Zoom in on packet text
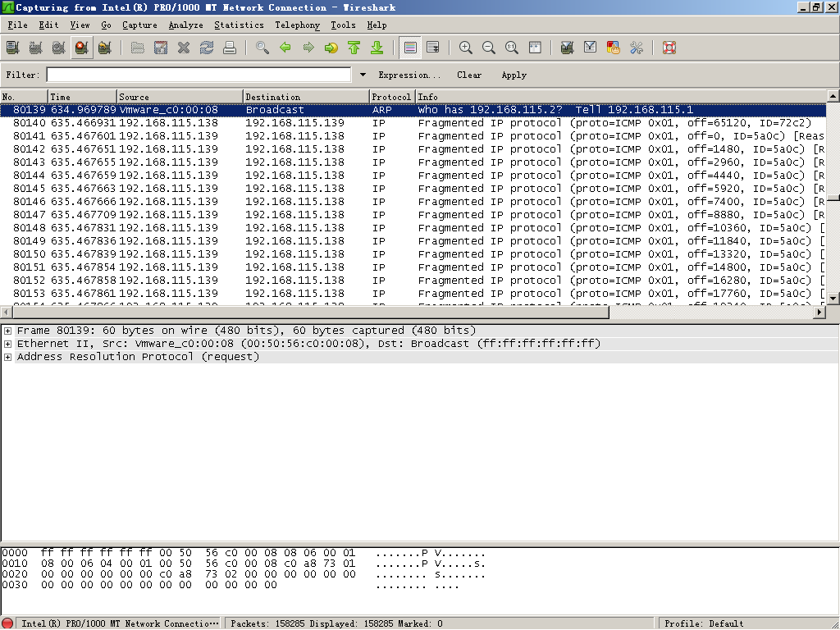 coord(466,48)
